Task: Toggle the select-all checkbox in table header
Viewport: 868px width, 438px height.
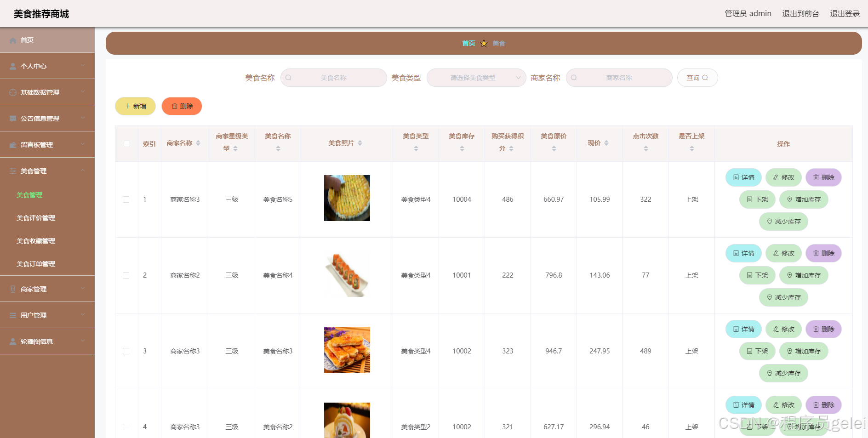Action: [x=127, y=144]
